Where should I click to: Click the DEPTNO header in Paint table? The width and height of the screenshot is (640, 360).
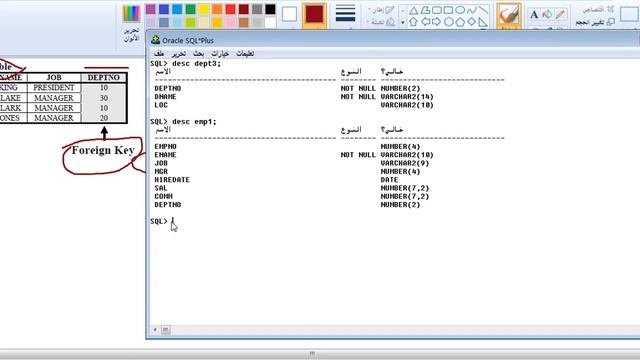[x=104, y=78]
